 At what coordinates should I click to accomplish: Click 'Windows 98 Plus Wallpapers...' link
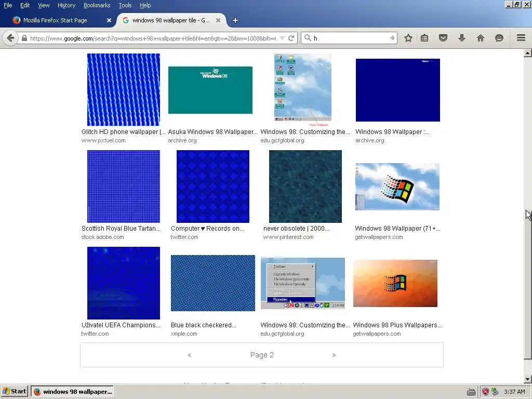click(x=397, y=325)
